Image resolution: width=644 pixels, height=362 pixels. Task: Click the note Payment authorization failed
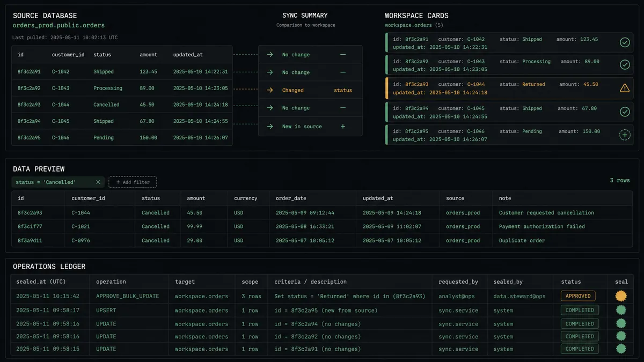coord(542,226)
